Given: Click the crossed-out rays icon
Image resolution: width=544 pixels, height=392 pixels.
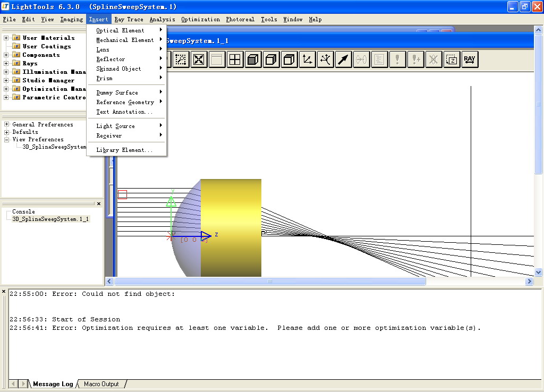Looking at the screenshot, I should click(433, 59).
